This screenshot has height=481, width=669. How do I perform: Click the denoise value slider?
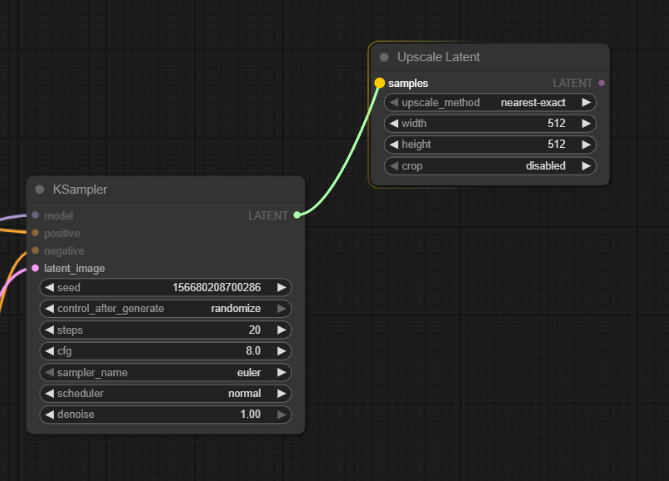click(165, 414)
